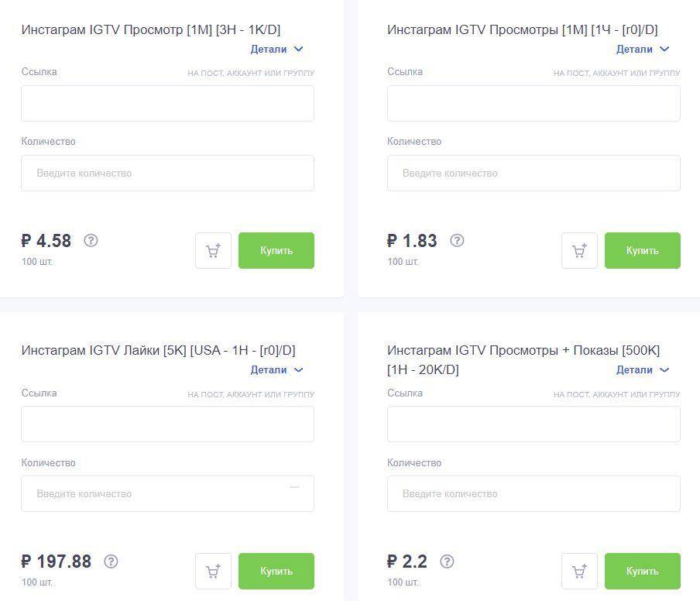Focus Количество field for IGTV Просмотры + Показы

(534, 494)
